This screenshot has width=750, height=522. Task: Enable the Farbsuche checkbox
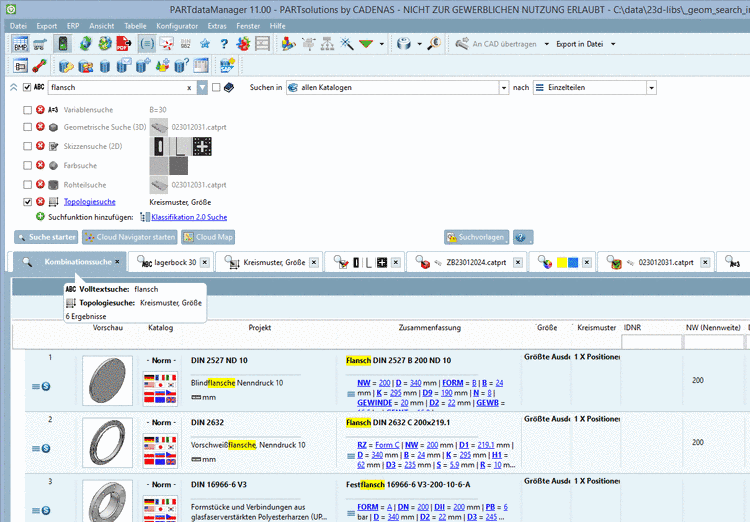(27, 166)
